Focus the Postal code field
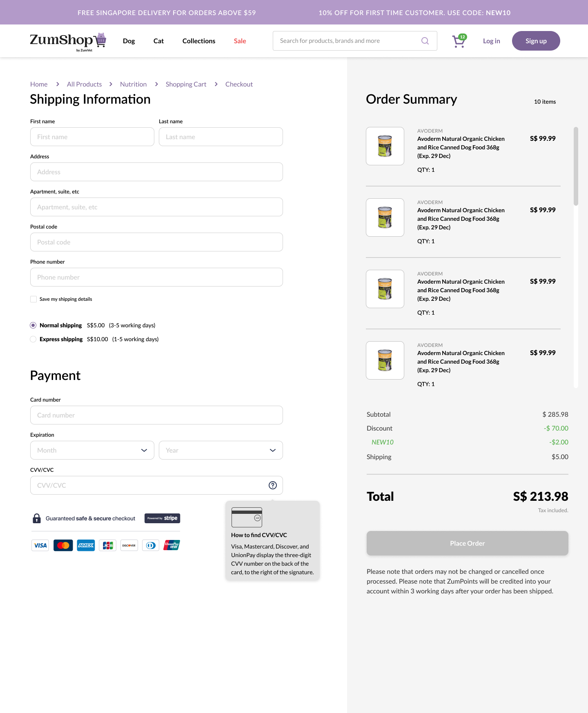Image resolution: width=588 pixels, height=713 pixels. (x=156, y=242)
